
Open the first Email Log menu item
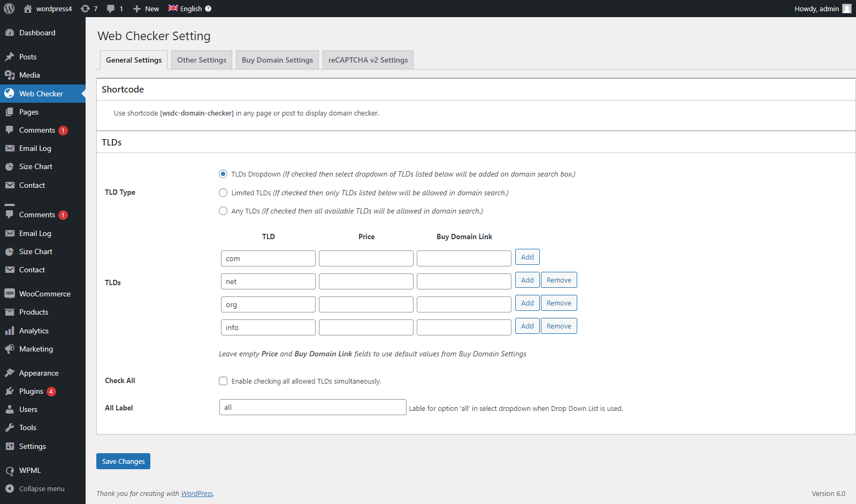(43, 148)
